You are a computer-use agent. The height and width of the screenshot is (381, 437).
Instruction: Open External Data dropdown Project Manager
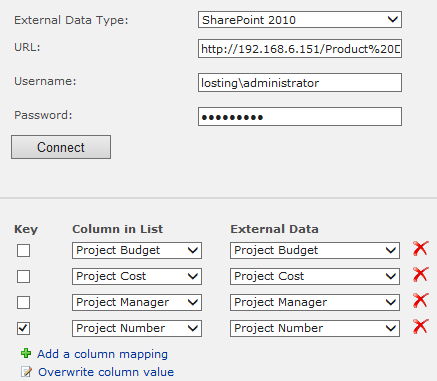315,302
